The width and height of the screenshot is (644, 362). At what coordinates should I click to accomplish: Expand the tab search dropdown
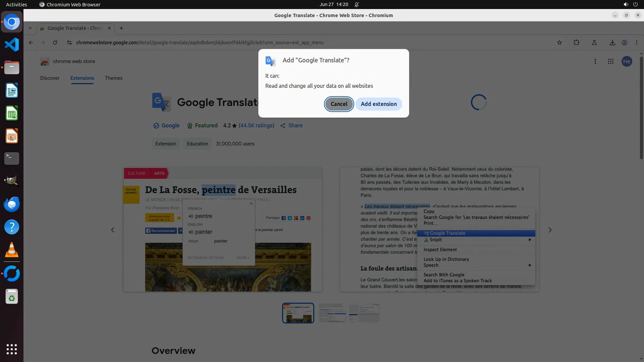coord(30,28)
